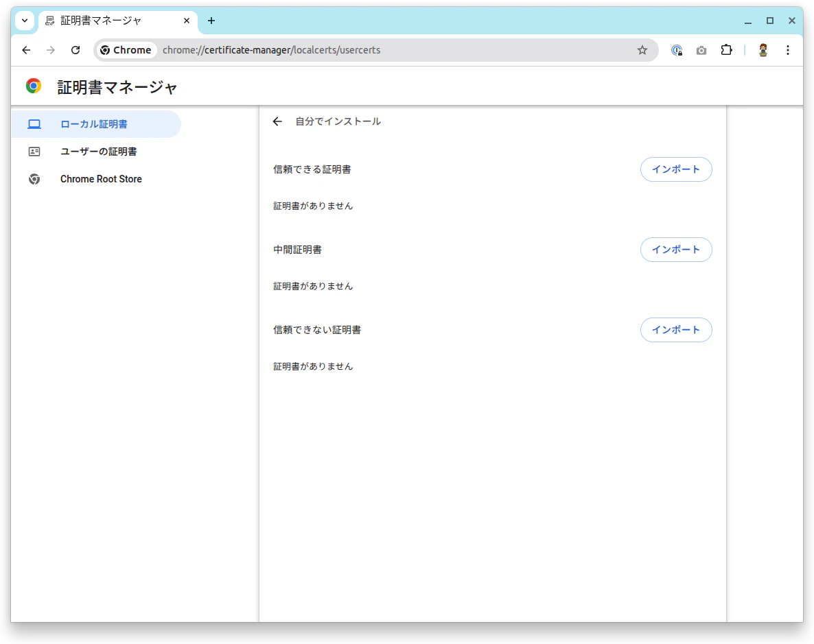Select ローカル証明書 in the sidebar
This screenshot has height=644, width=814.
click(96, 124)
